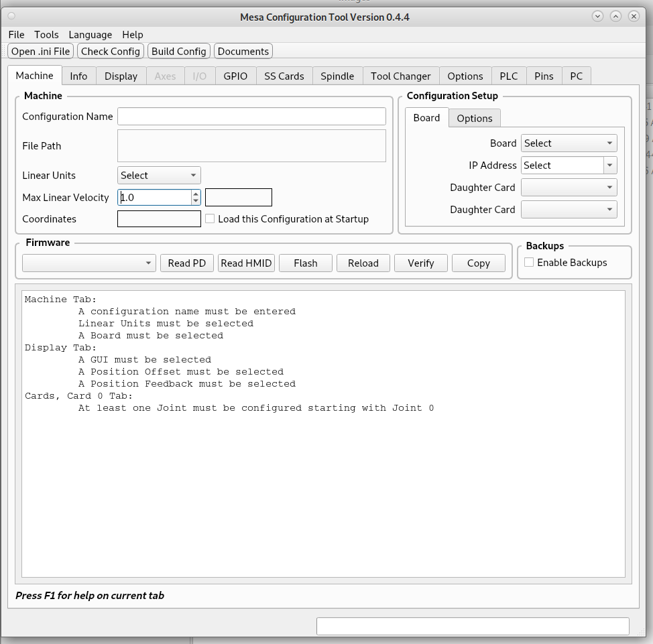The height and width of the screenshot is (644, 653).
Task: Click 'A Position Offset must be selected' line
Action: [181, 372]
